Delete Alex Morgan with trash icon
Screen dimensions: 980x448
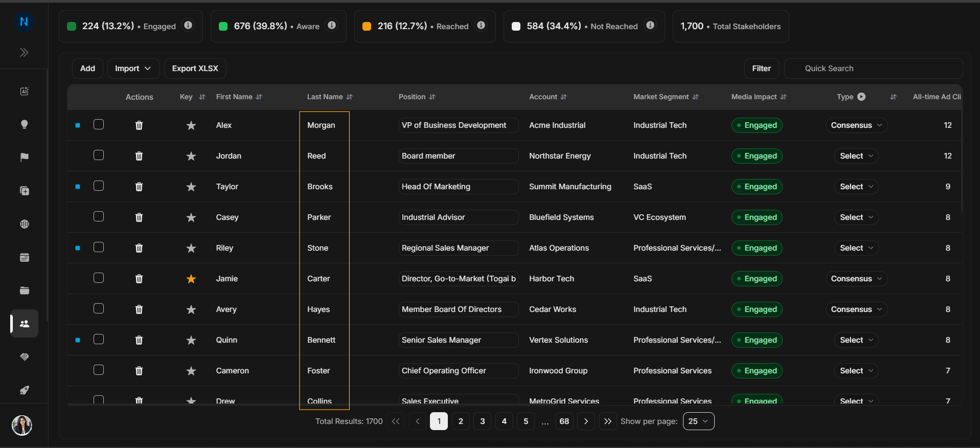(139, 125)
